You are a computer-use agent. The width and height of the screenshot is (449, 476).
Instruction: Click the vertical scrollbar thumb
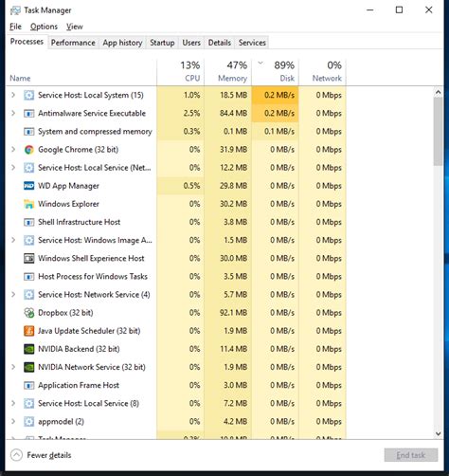(x=438, y=131)
